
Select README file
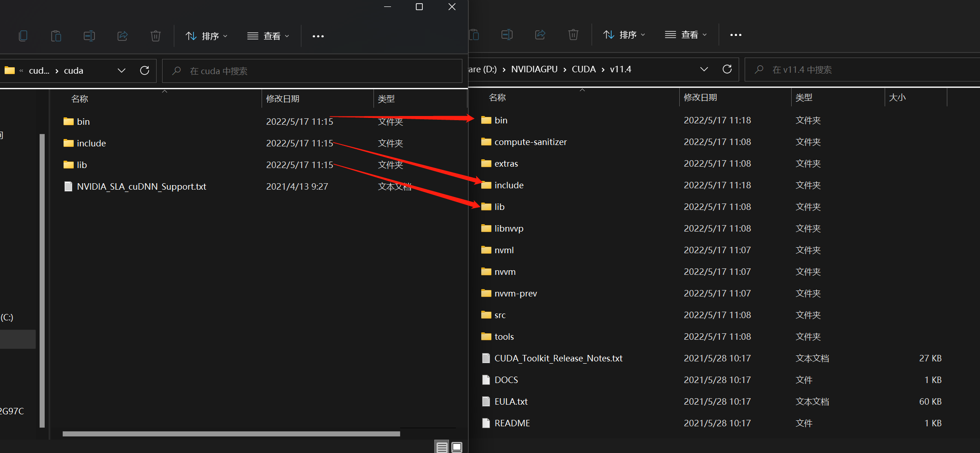click(x=512, y=423)
